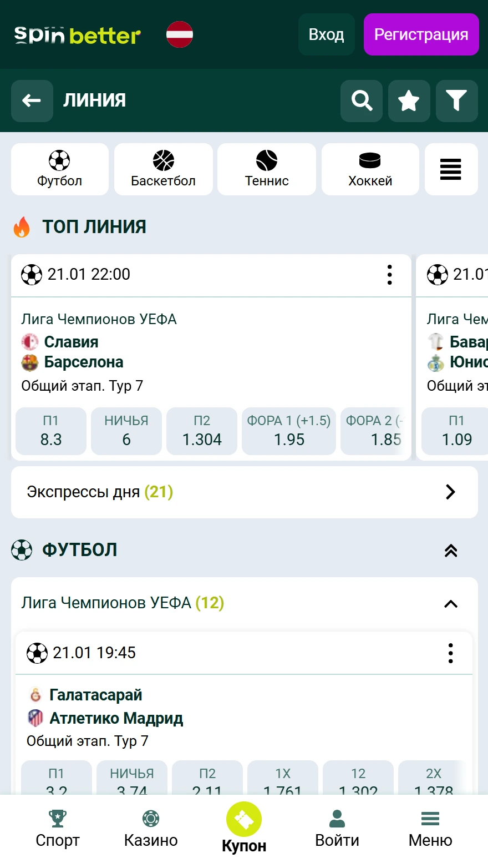Open the filter icon in the header

[456, 101]
